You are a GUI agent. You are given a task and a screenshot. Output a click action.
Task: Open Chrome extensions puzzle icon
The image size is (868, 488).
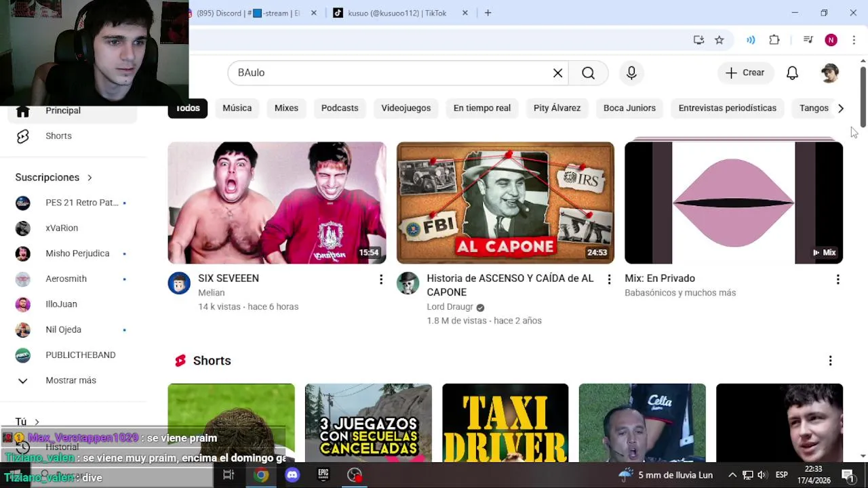(774, 40)
